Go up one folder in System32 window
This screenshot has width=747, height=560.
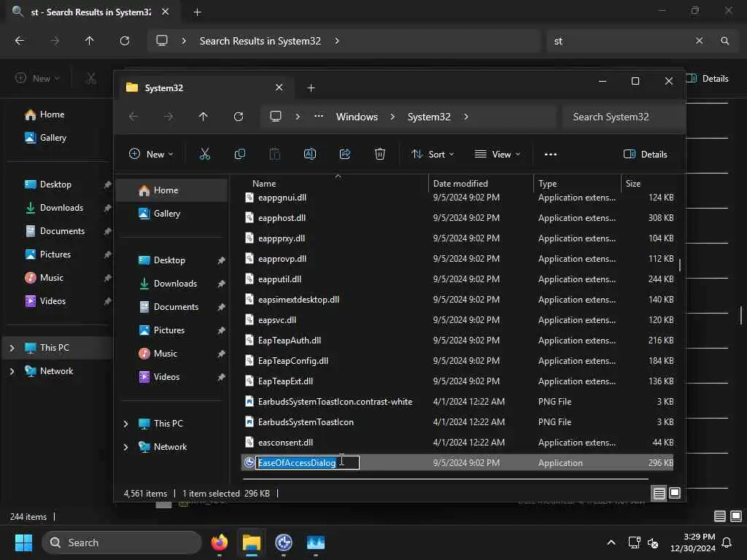204,117
